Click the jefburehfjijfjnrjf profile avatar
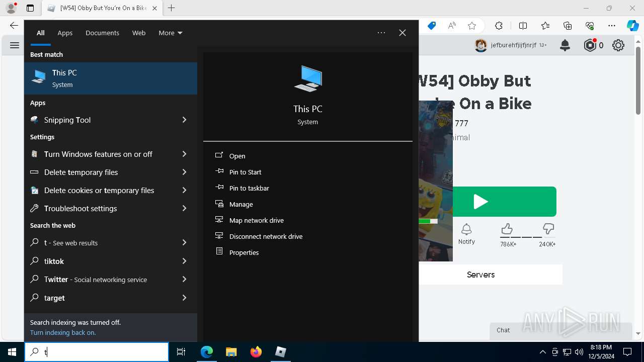Image resolution: width=644 pixels, height=362 pixels. tap(481, 45)
